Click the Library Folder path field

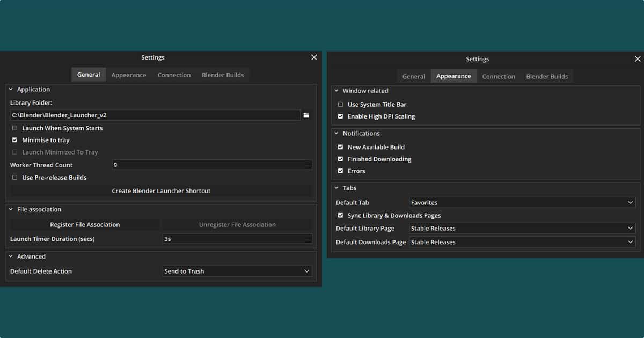[155, 115]
